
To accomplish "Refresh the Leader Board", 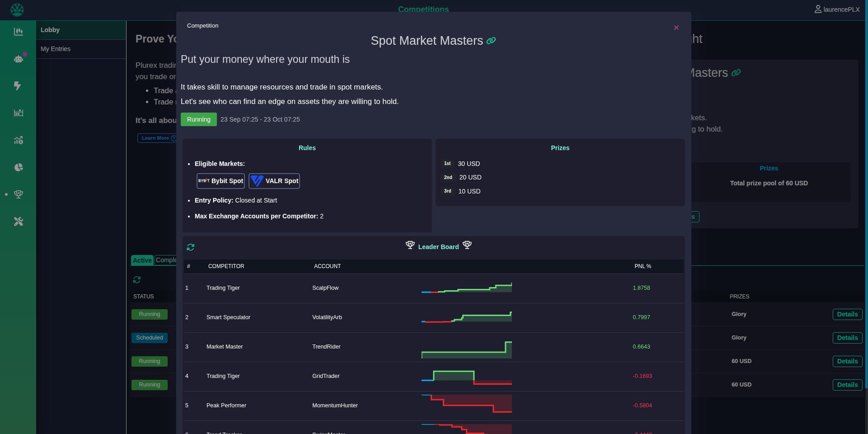I will (191, 247).
